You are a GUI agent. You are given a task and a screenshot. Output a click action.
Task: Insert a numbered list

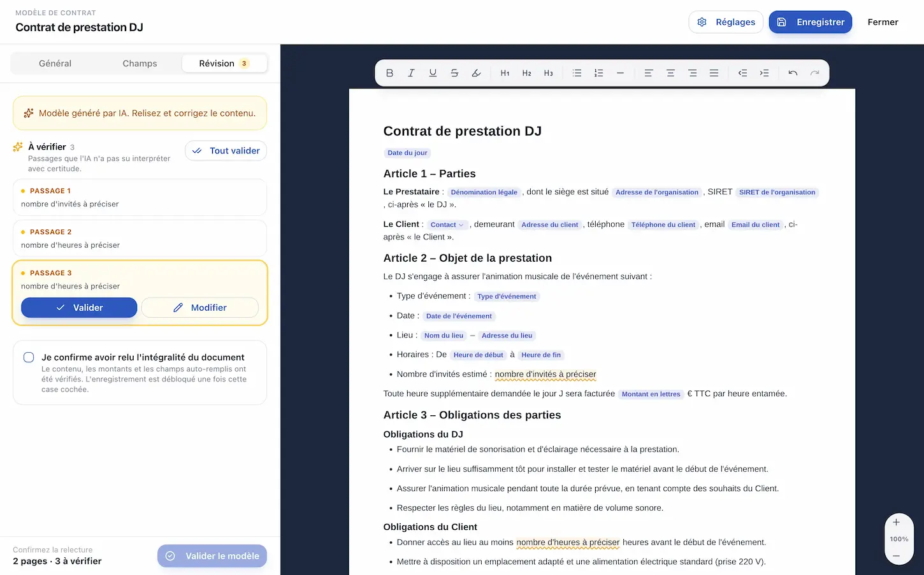[x=598, y=73]
